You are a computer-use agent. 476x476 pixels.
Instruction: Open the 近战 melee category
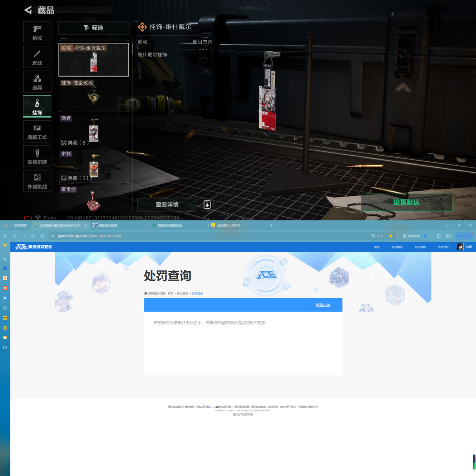coord(37,57)
